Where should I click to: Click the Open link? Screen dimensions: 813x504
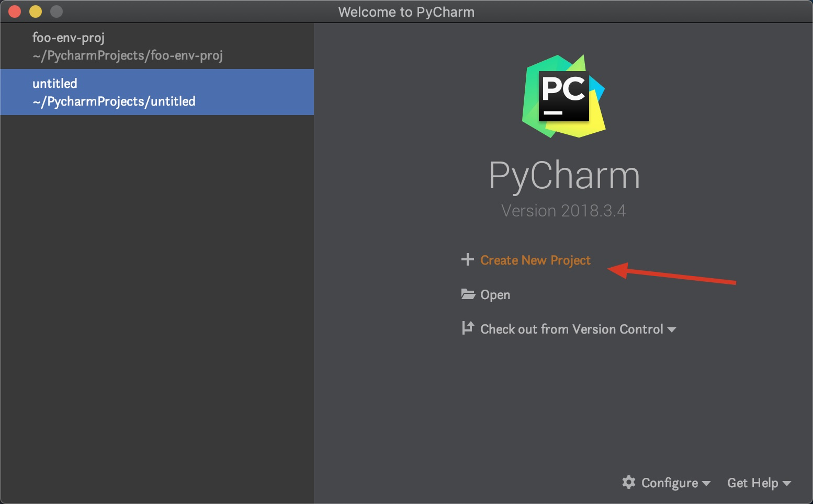[x=495, y=295]
